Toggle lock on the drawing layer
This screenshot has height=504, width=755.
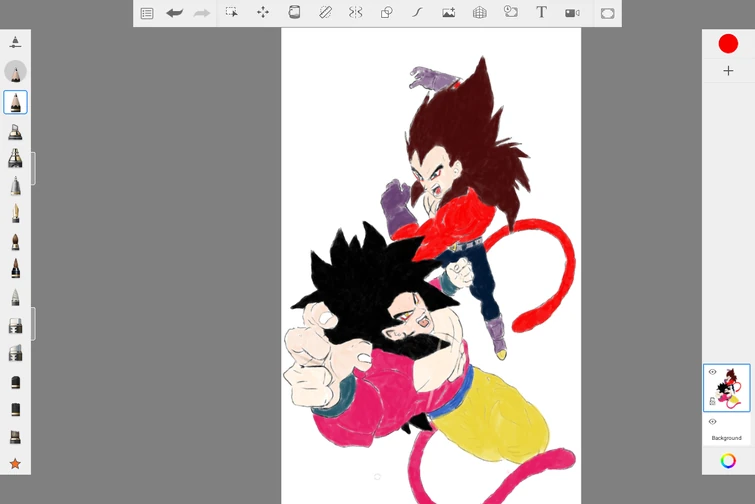(x=712, y=401)
